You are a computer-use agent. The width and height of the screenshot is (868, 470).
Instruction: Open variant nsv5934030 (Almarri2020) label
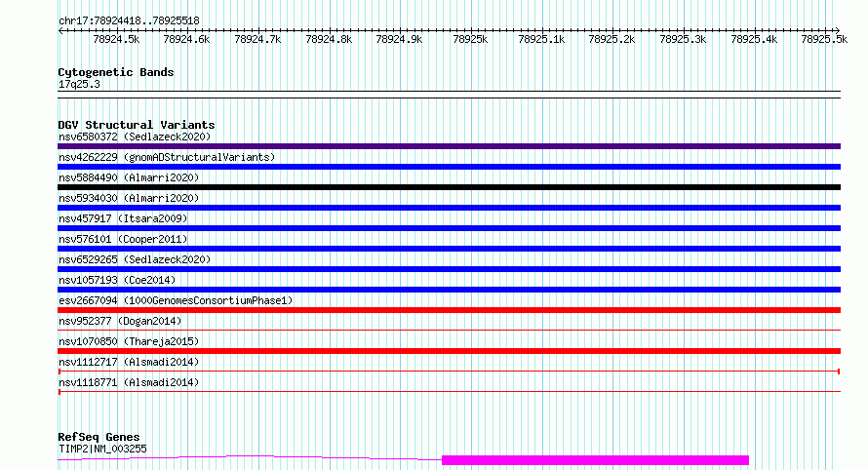(x=129, y=198)
